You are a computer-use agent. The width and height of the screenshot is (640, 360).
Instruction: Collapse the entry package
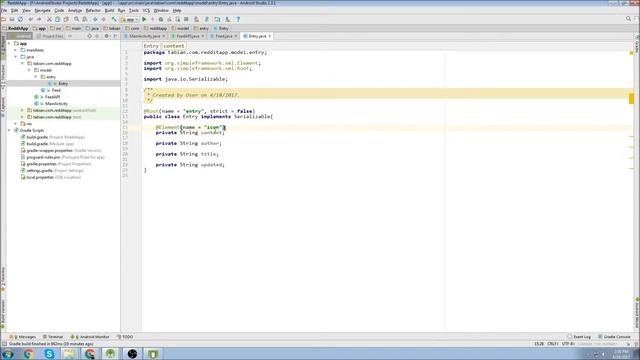(36, 77)
